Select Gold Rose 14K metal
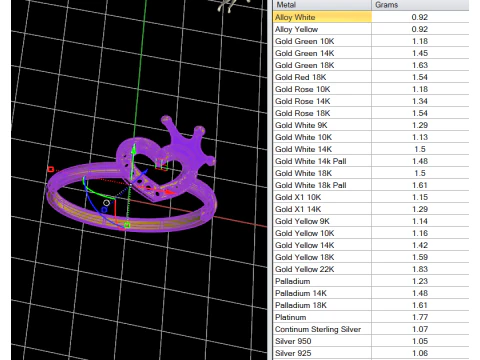 (322, 101)
